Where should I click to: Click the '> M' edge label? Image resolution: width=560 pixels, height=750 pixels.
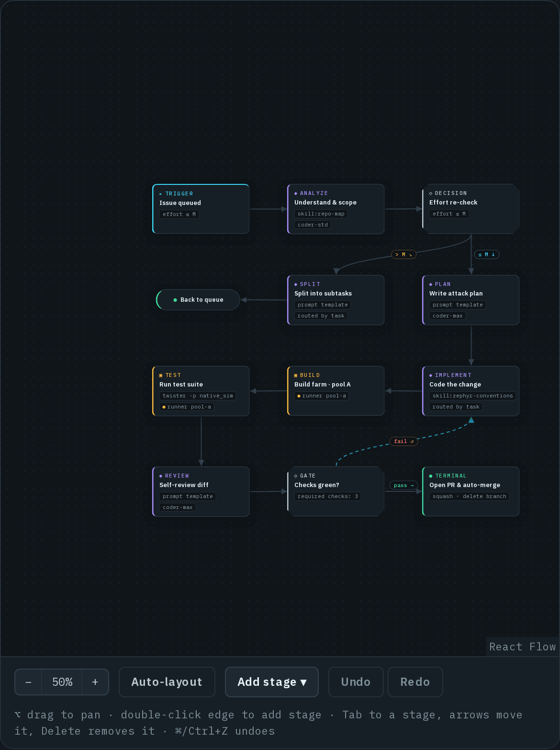(x=403, y=254)
